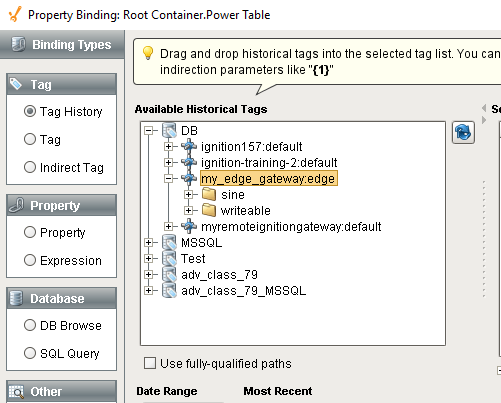Click the adv_class_79_MSSQL provider icon
501x403 pixels.
click(x=169, y=290)
